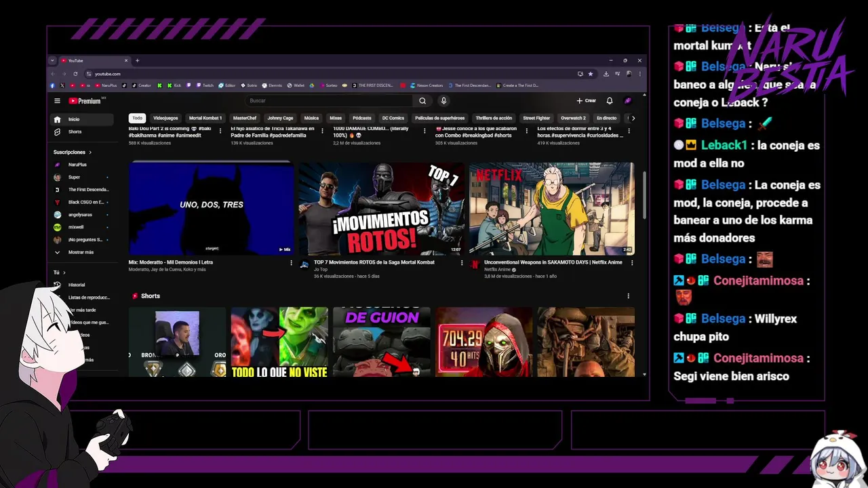Show more category chips with right arrow
Image resolution: width=868 pixels, height=488 pixels.
pos(633,118)
